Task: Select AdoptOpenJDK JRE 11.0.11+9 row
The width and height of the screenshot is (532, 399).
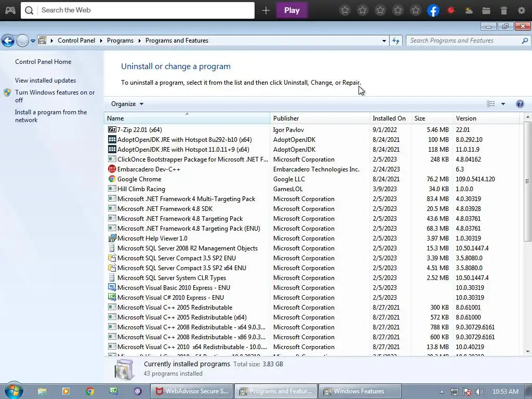Action: tap(312, 149)
